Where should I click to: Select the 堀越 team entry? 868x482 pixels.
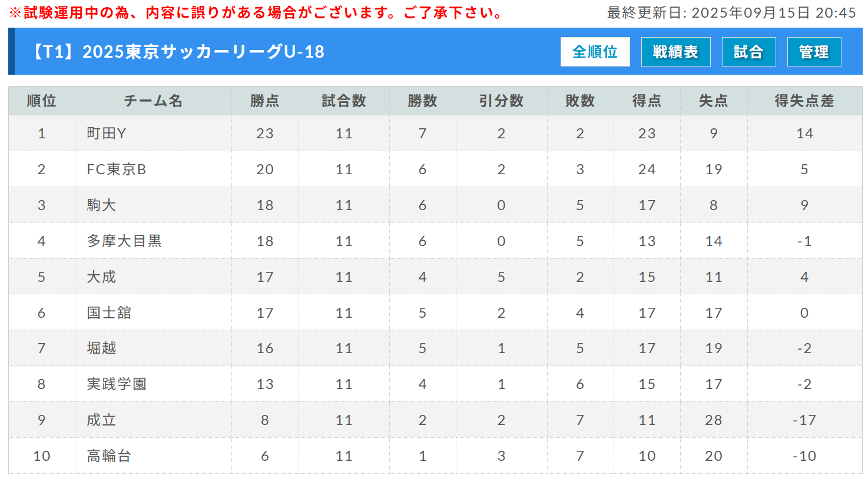101,348
